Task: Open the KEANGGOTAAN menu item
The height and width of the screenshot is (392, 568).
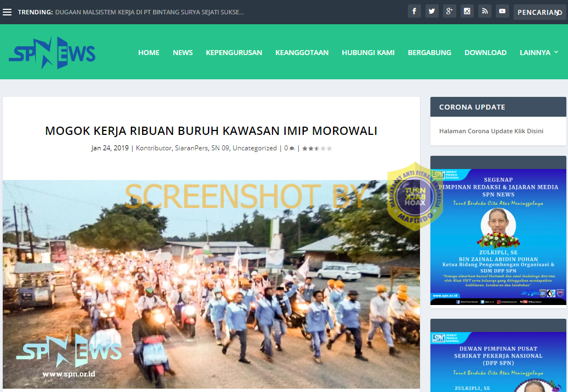Action: click(302, 52)
